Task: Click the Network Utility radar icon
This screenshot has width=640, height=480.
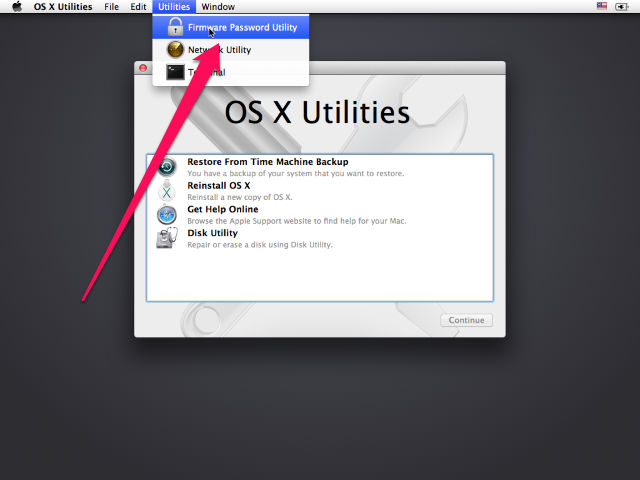Action: tap(176, 50)
